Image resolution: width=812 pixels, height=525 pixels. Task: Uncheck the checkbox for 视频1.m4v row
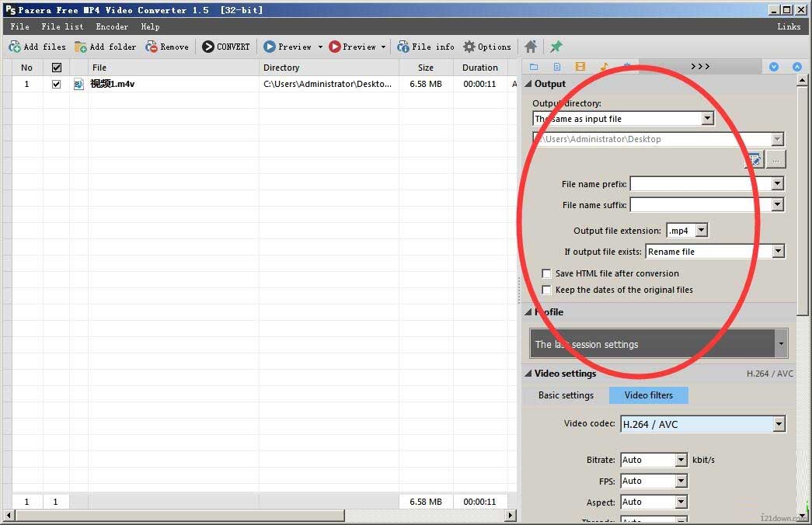[57, 85]
